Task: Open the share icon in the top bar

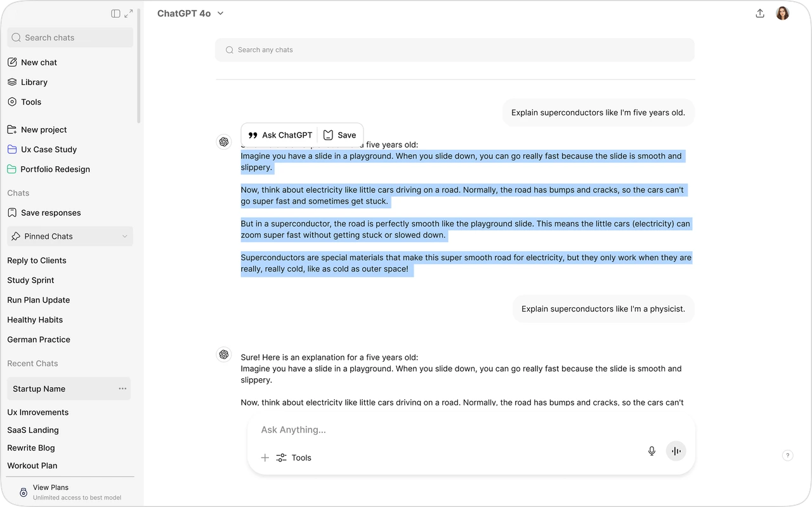Action: (x=760, y=13)
